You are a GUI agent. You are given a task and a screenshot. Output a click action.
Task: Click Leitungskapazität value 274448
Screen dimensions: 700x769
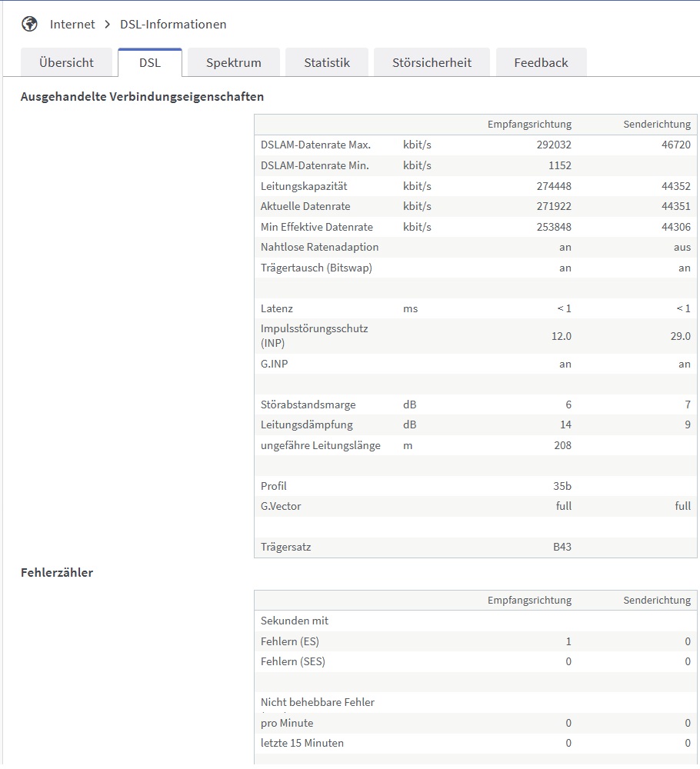pyautogui.click(x=554, y=186)
